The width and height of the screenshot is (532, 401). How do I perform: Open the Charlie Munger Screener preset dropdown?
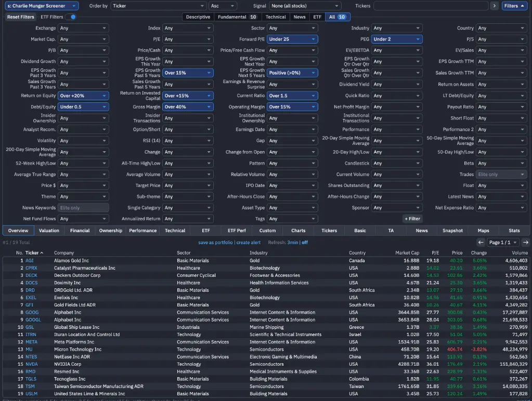[x=42, y=6]
